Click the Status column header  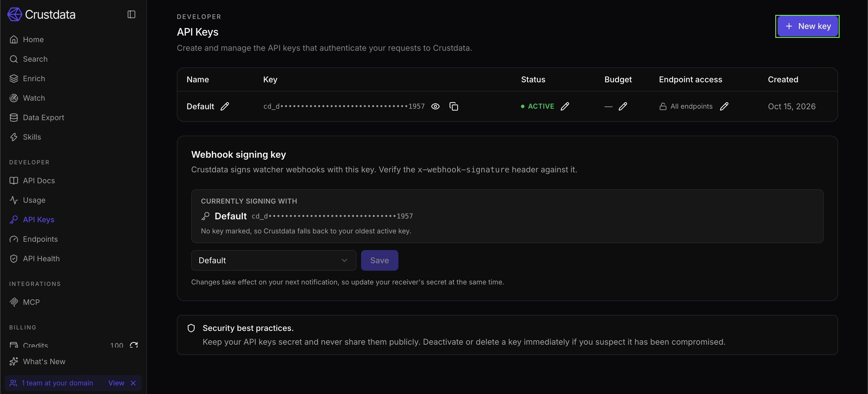(x=533, y=79)
